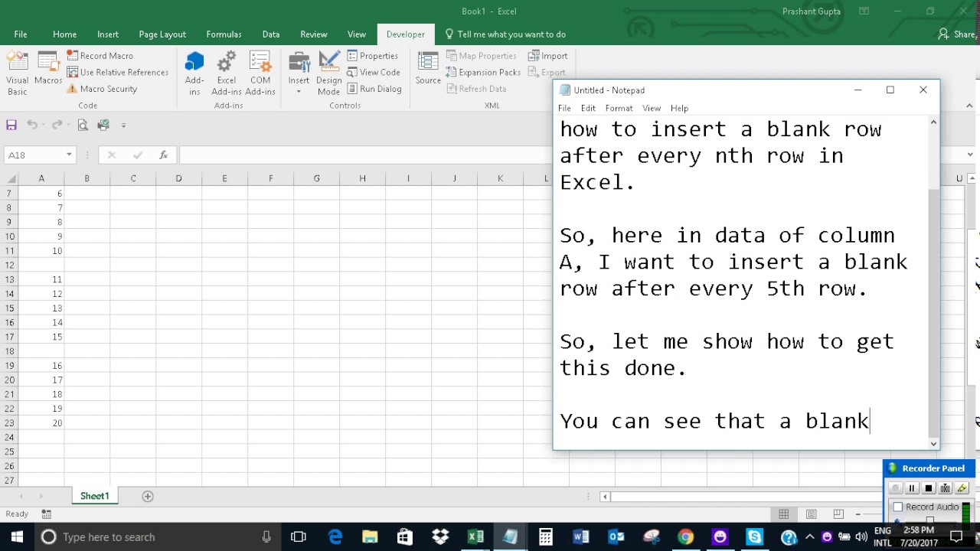Open the Visual Basic editor
980x551 pixels.
point(17,73)
